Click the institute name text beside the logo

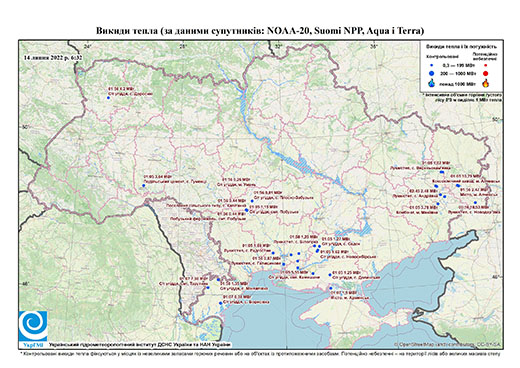coord(140,345)
